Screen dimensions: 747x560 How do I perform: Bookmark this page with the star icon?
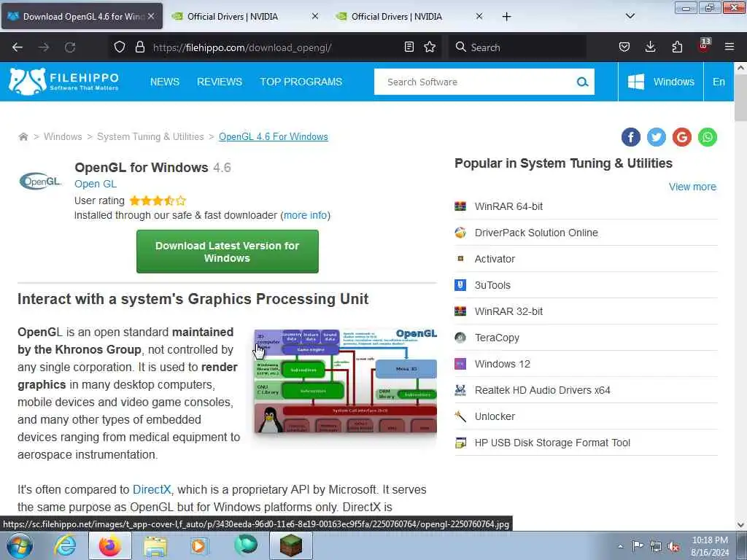tap(430, 47)
